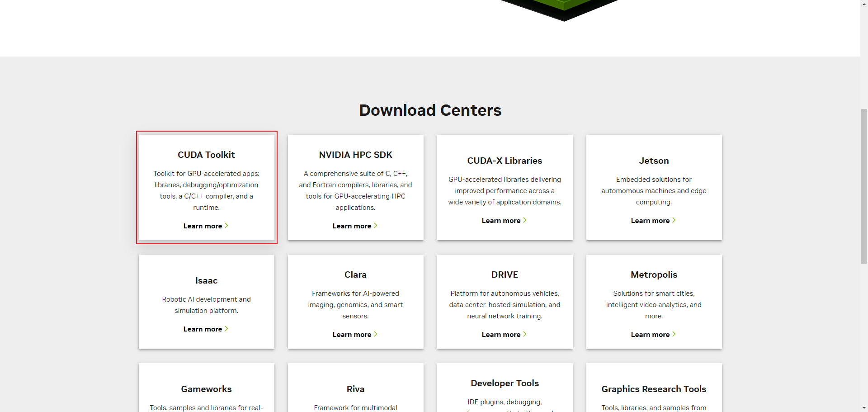868x412 pixels.
Task: Follow Learn more under CUDA-X Libraries
Action: pos(501,221)
